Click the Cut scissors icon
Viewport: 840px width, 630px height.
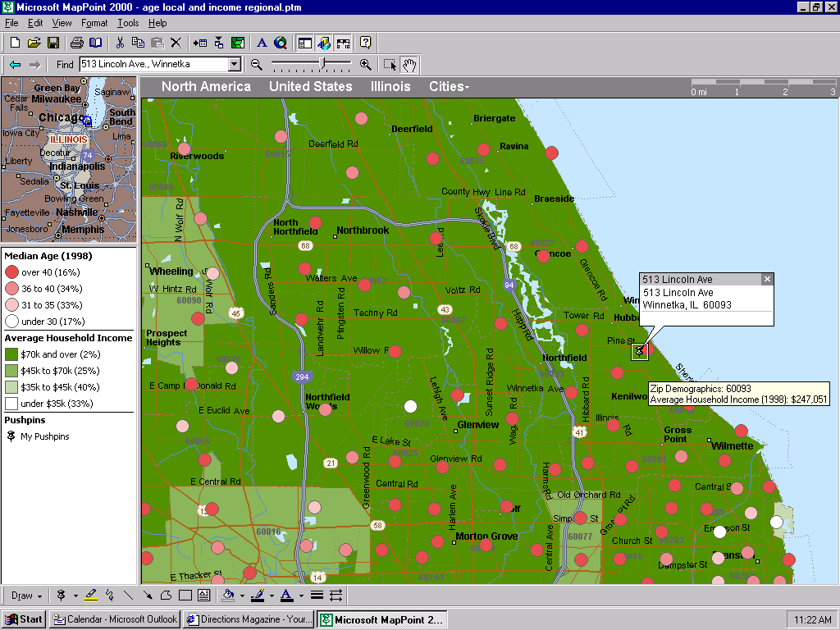coord(120,43)
